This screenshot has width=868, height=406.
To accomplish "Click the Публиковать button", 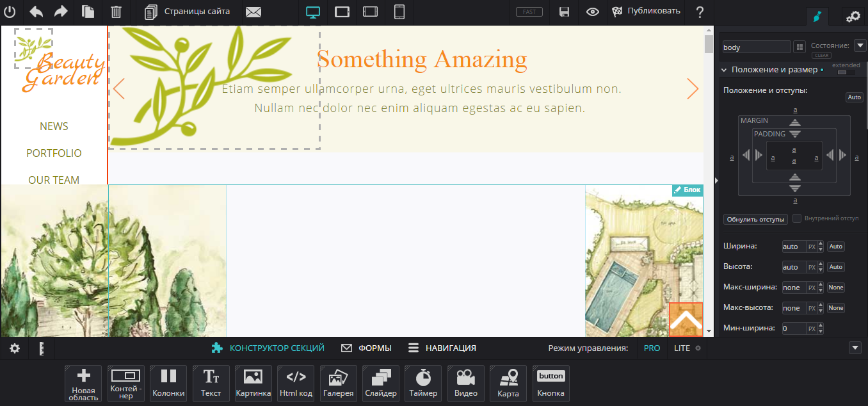I will (646, 12).
